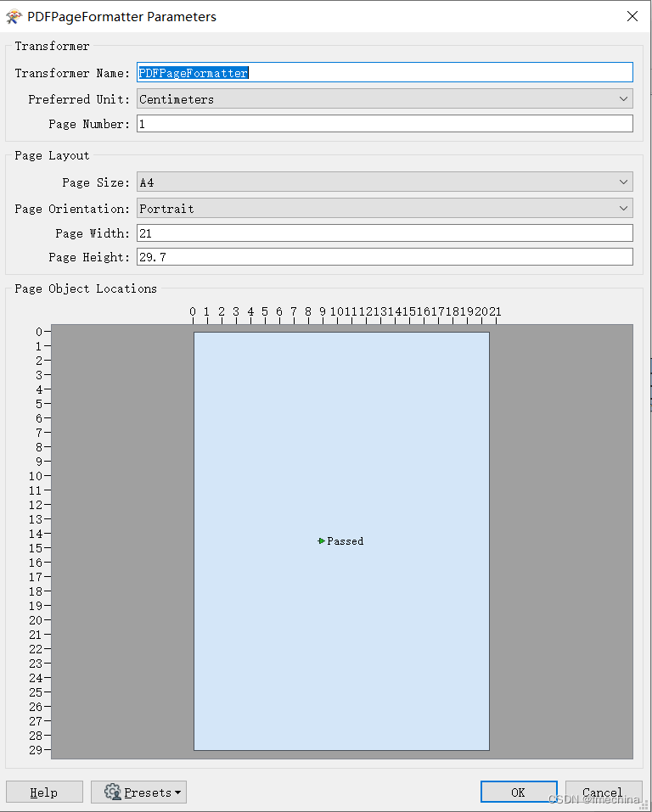Click the Page Width label
652x812 pixels.
click(x=93, y=233)
